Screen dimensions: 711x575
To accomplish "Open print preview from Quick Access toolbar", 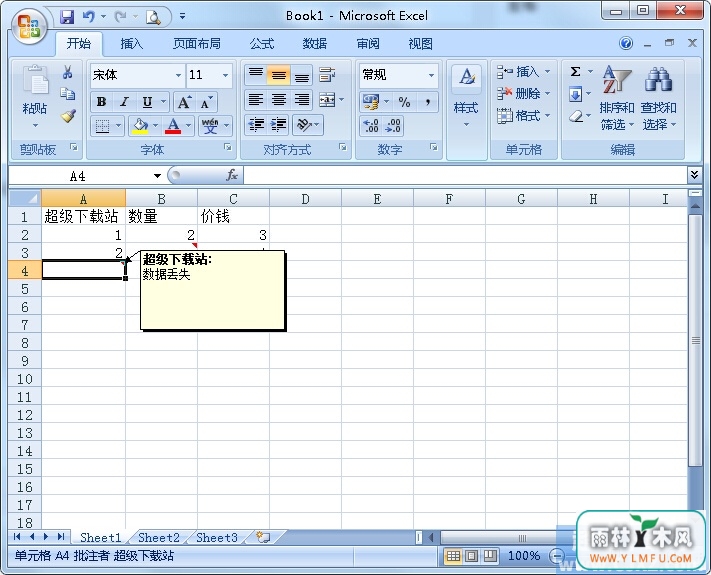I will [153, 17].
